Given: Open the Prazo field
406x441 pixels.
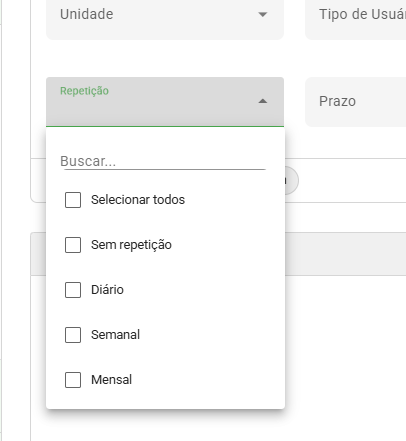Looking at the screenshot, I should pos(356,102).
